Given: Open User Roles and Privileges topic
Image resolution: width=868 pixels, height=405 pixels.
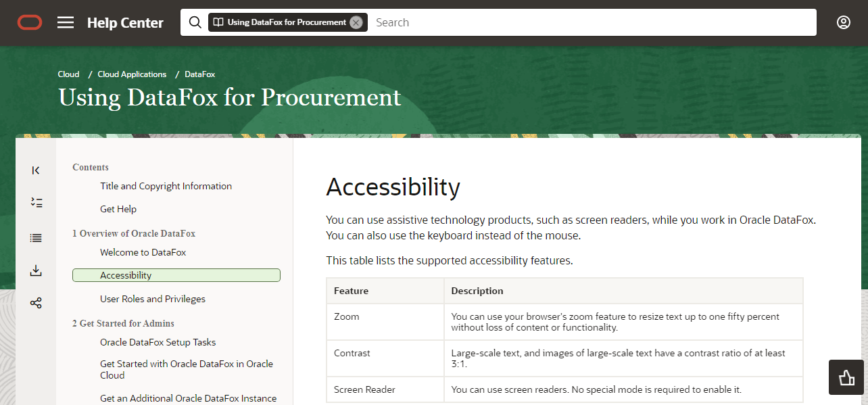Looking at the screenshot, I should 153,299.
